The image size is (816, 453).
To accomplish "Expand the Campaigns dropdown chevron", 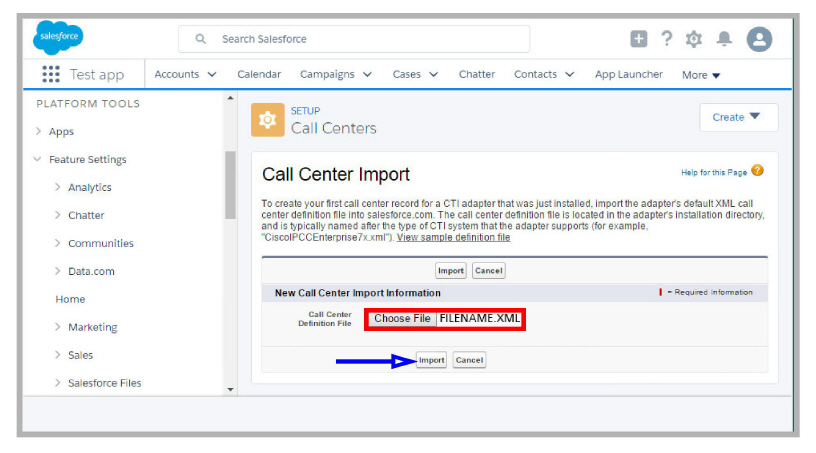I will pos(367,74).
